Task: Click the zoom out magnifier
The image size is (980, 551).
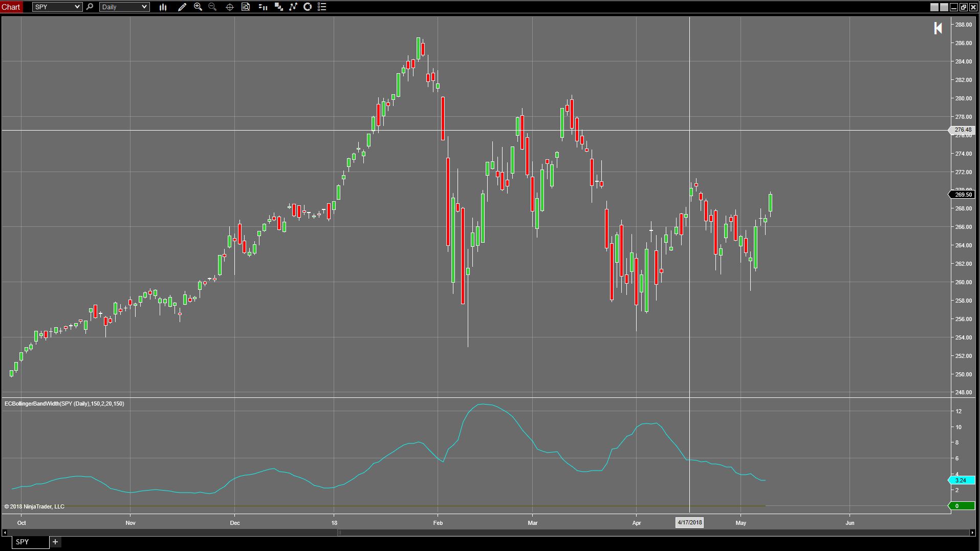Action: coord(212,7)
